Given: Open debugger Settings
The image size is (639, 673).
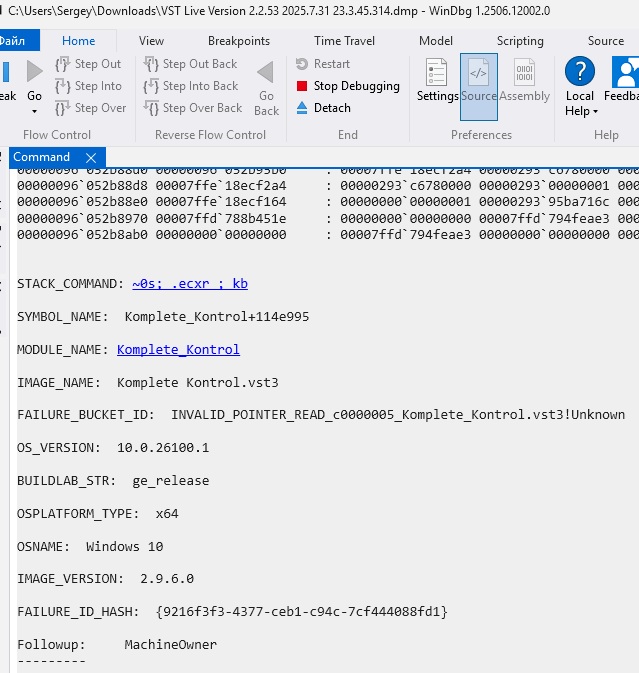Looking at the screenshot, I should click(437, 81).
